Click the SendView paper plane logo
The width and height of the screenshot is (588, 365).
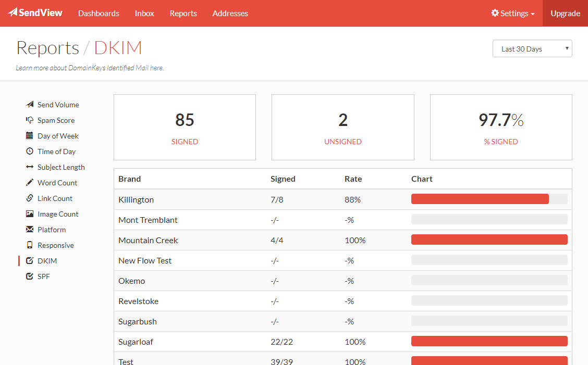13,12
